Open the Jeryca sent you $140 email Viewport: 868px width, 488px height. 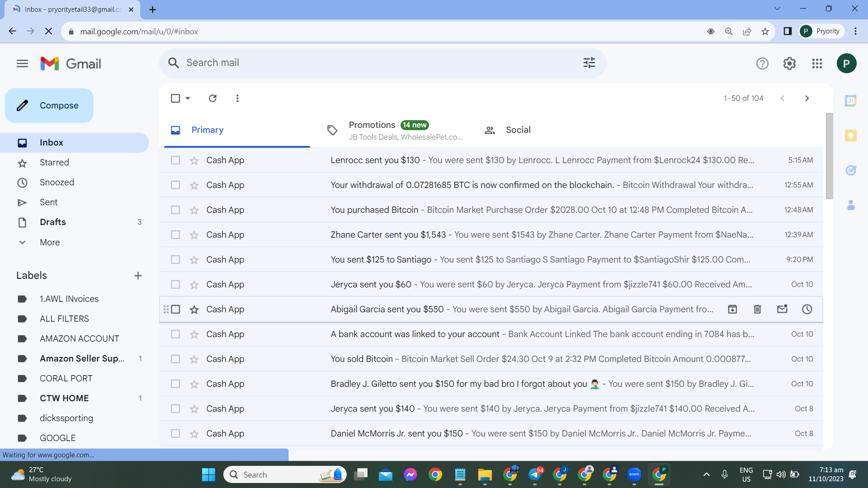pos(491,409)
